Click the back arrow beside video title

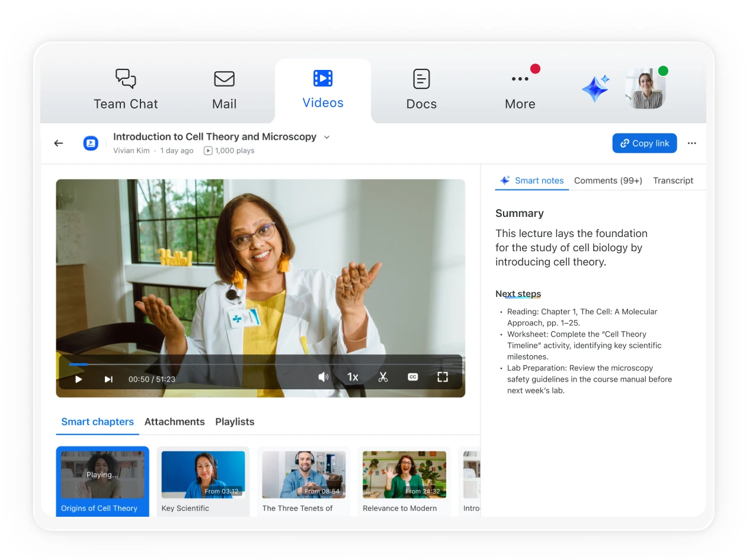(59, 143)
